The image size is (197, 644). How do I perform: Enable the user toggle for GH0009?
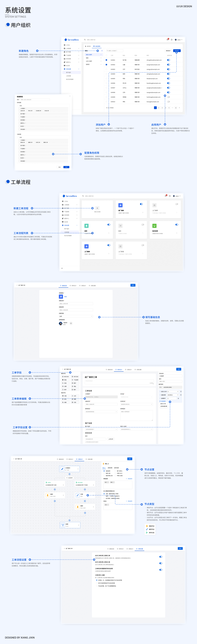coord(169,97)
